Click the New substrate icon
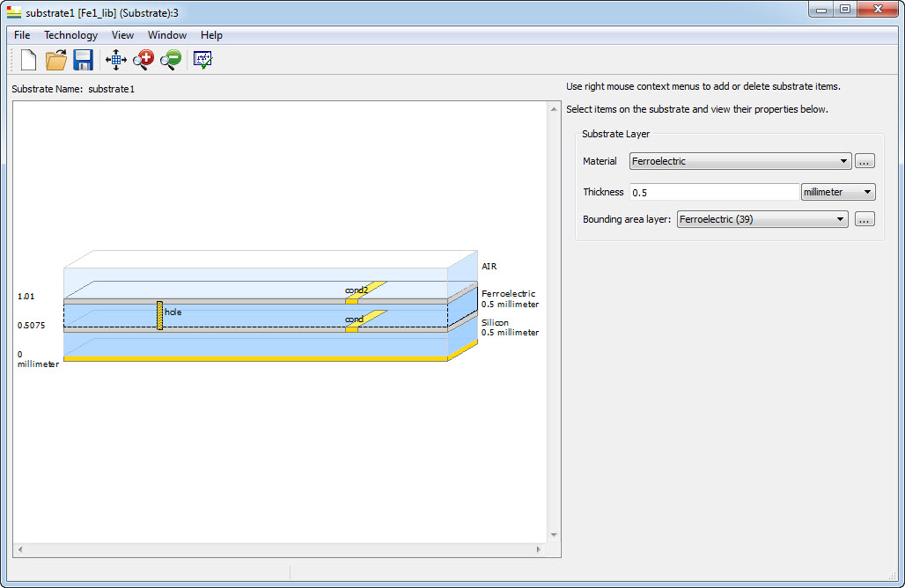 tap(28, 60)
